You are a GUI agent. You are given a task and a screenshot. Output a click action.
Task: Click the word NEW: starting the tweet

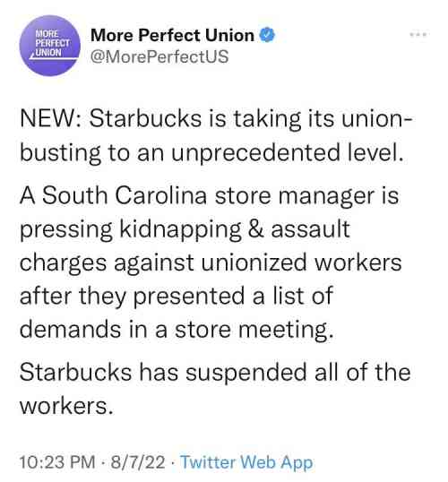(x=51, y=118)
